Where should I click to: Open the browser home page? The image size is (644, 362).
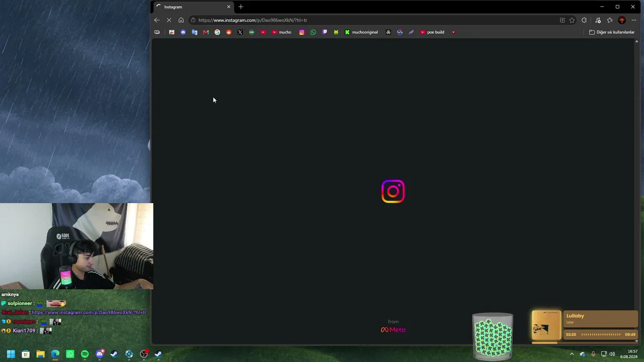pos(181,20)
